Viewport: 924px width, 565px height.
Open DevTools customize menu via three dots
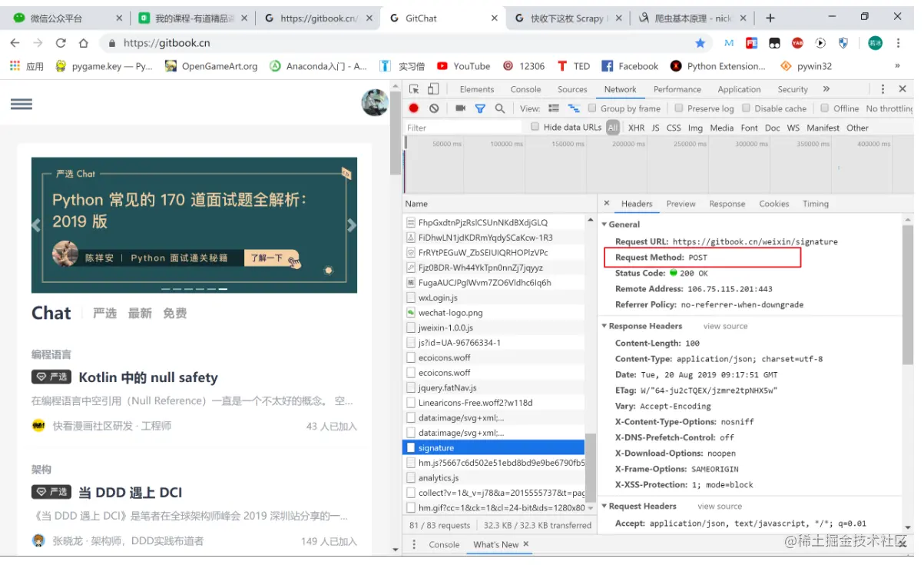tap(882, 89)
